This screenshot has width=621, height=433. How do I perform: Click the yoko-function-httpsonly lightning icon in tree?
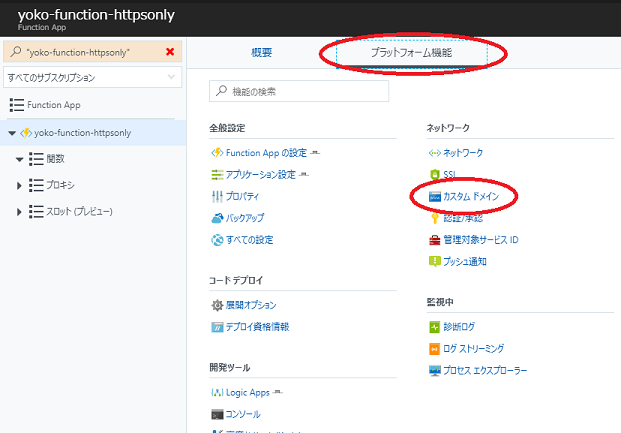point(26,133)
